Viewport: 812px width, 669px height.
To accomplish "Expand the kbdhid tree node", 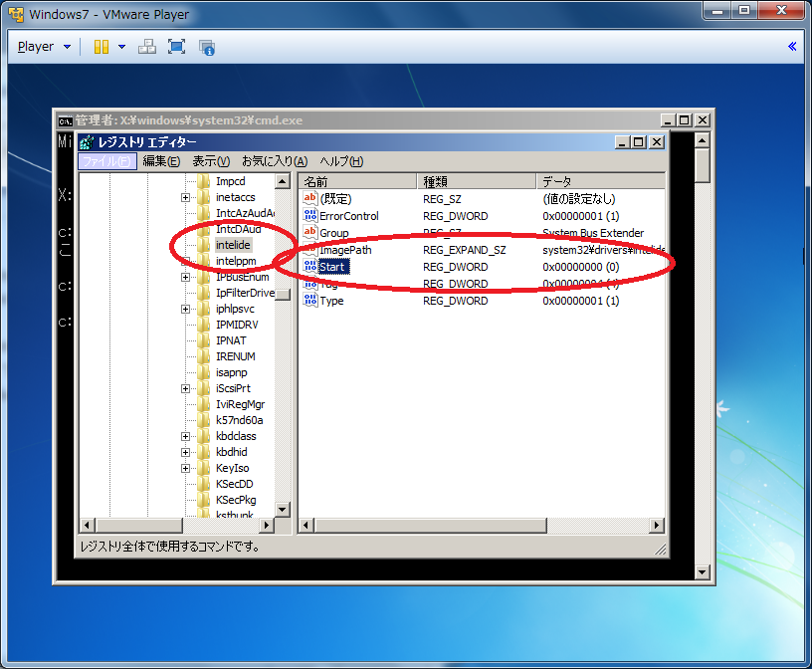I will 185,452.
